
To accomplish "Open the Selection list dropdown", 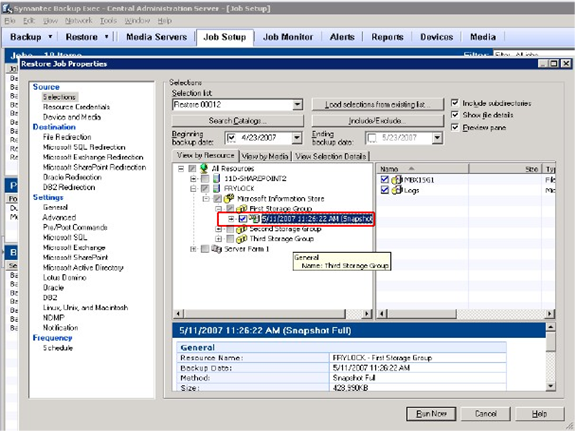I will (x=297, y=105).
